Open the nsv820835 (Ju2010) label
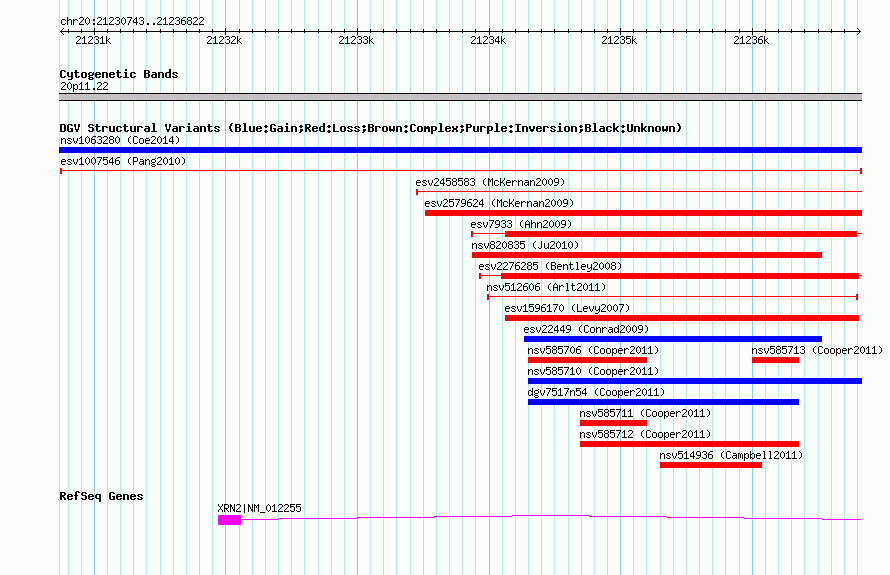Screen dimensions: 890x575 [x=525, y=245]
